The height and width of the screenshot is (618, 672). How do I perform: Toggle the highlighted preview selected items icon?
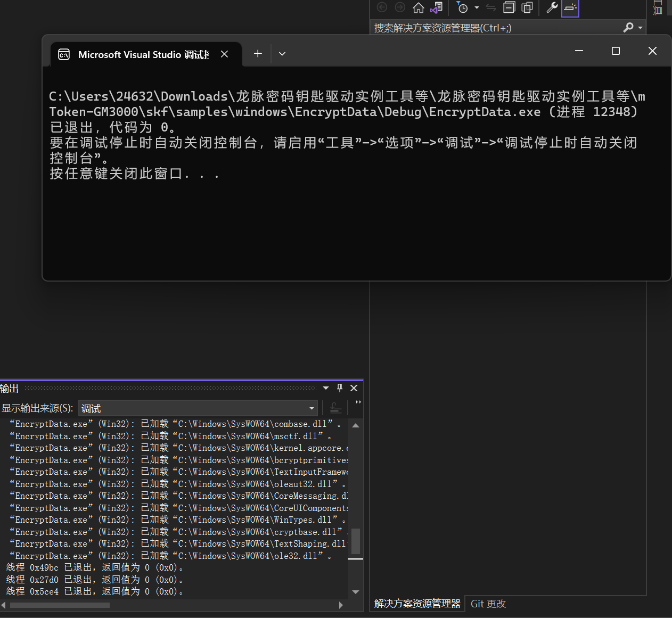[570, 7]
